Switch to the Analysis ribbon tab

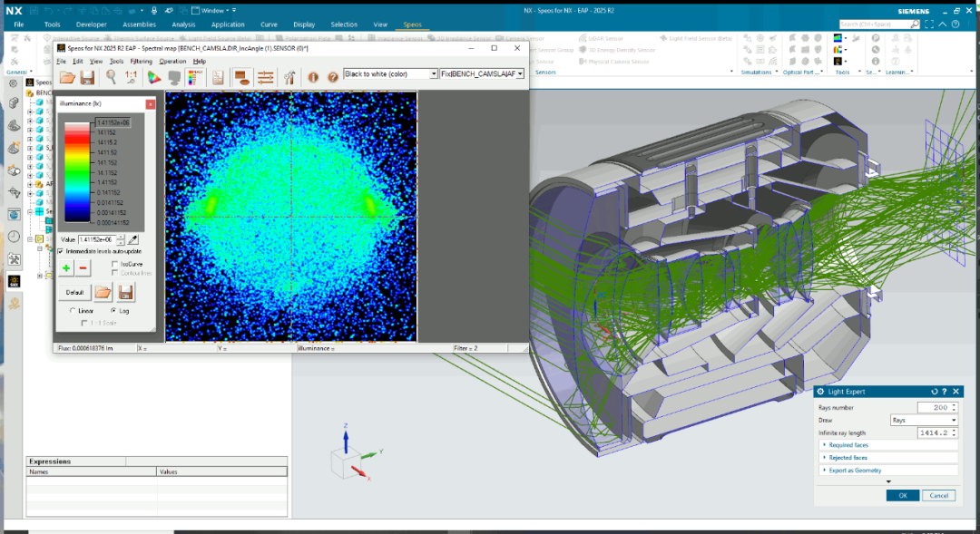pos(183,24)
